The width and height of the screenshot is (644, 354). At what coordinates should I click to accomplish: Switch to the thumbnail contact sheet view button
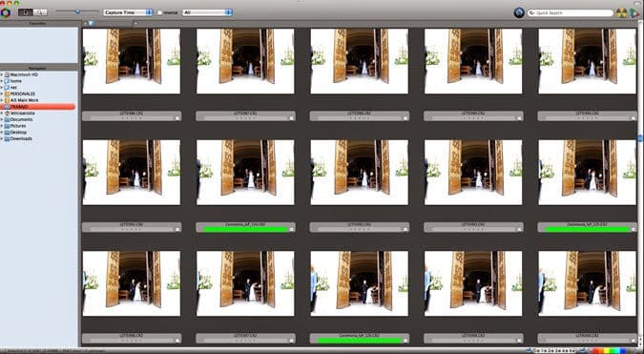pyautogui.click(x=26, y=12)
